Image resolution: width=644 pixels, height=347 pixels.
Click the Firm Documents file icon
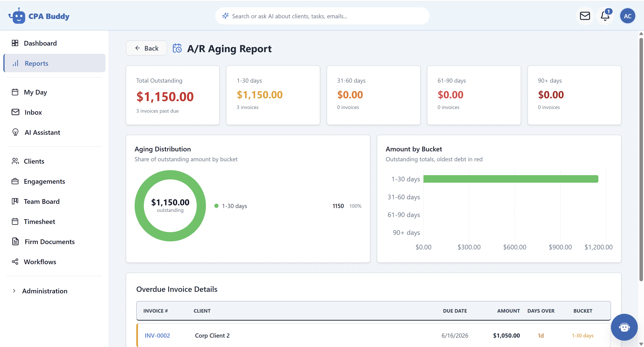click(15, 242)
